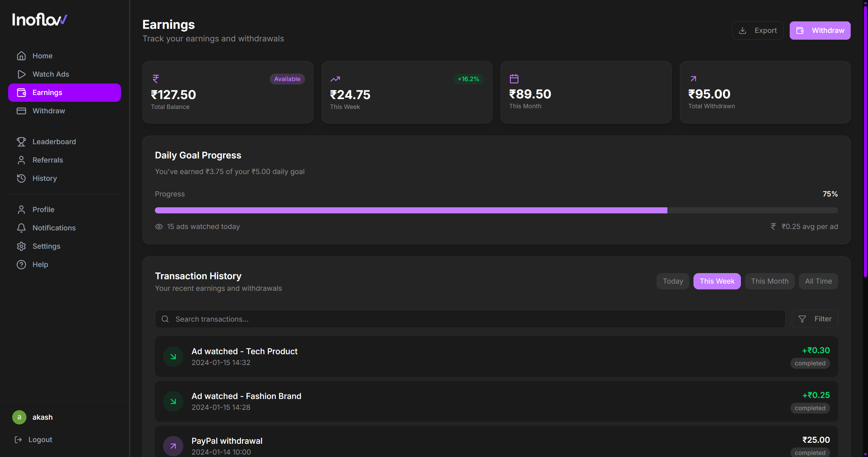This screenshot has width=868, height=457.
Task: Click the Help question mark icon
Action: (x=21, y=264)
